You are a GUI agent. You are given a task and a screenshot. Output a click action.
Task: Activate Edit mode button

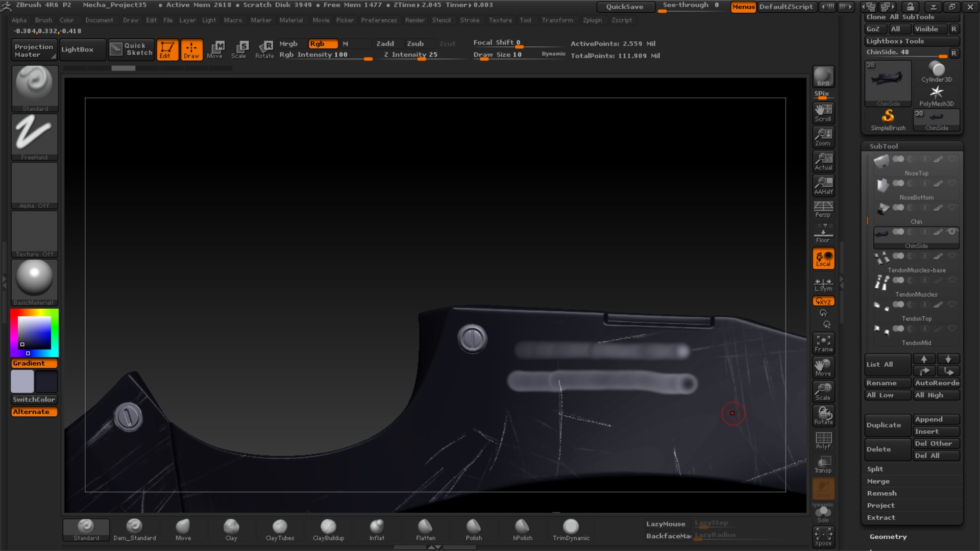pos(167,49)
